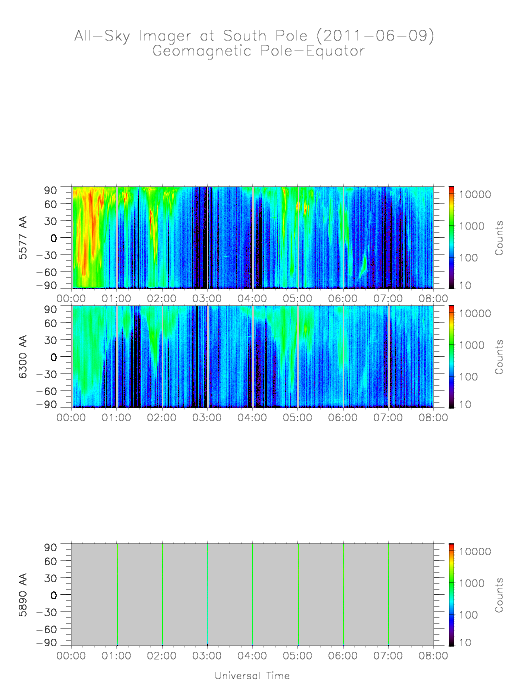
Task: Click the "Universal Time" axis label
Action: pyautogui.click(x=252, y=675)
